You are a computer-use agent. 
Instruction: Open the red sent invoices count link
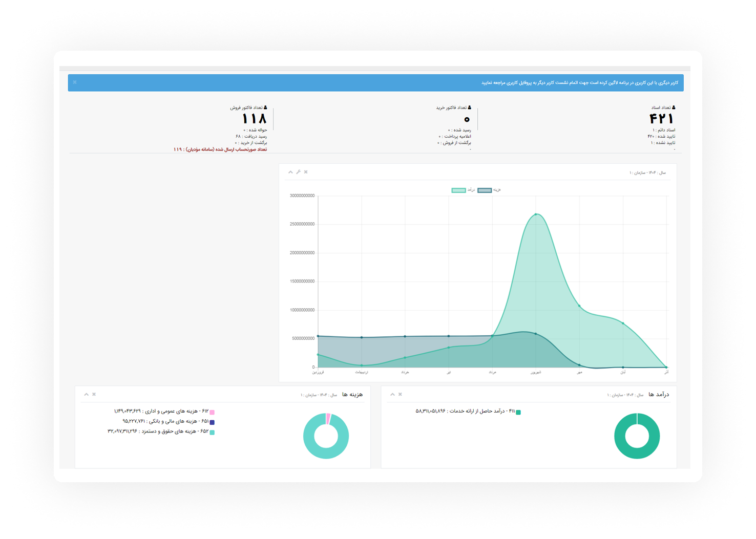(220, 149)
